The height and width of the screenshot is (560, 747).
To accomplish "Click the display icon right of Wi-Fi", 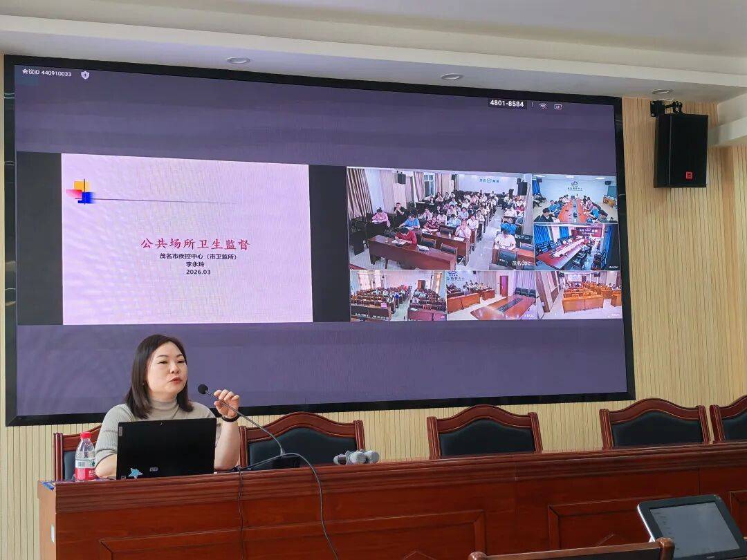I will click(x=557, y=106).
